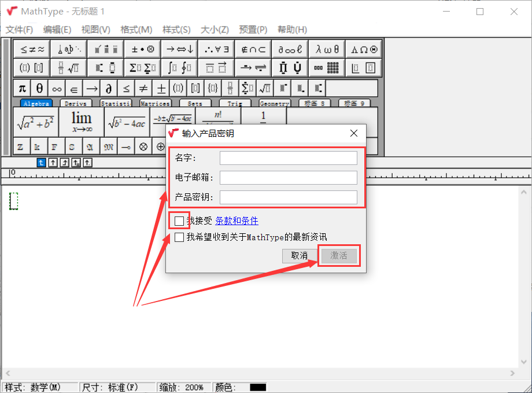The width and height of the screenshot is (532, 393).
Task: Open the summation templates palette
Action: (142, 68)
